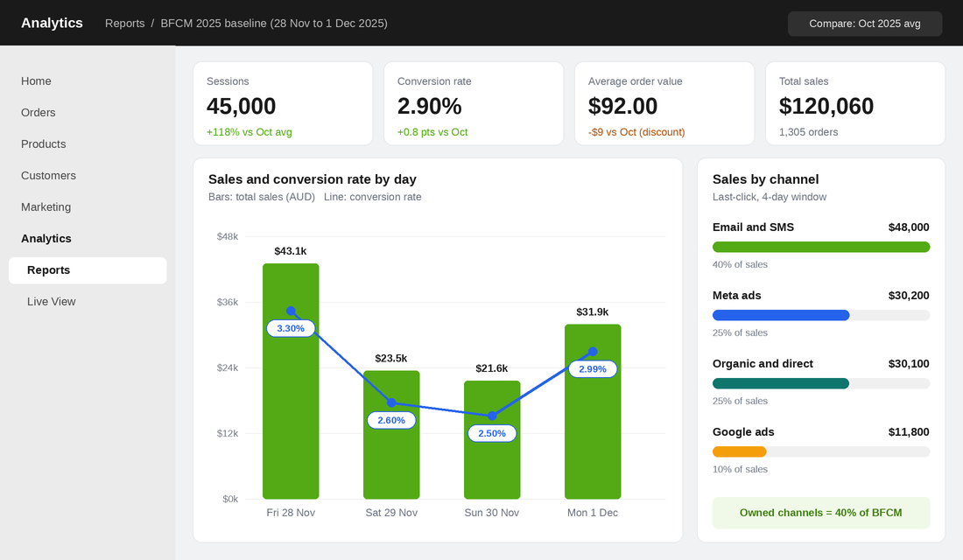Click the Sales by channel heading
963x560 pixels.
click(x=765, y=179)
